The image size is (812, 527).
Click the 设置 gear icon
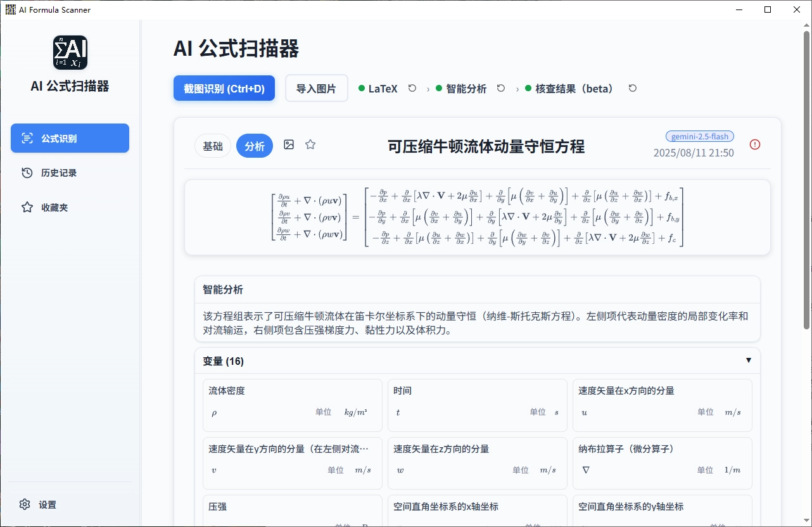click(x=25, y=505)
